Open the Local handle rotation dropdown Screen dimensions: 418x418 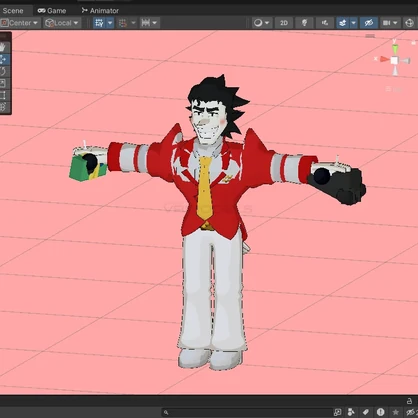(62, 23)
